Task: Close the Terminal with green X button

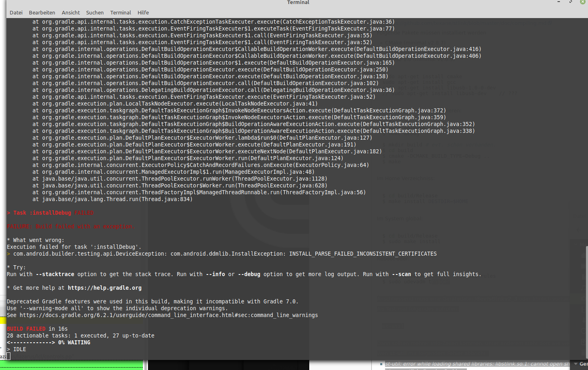Action: (x=583, y=2)
